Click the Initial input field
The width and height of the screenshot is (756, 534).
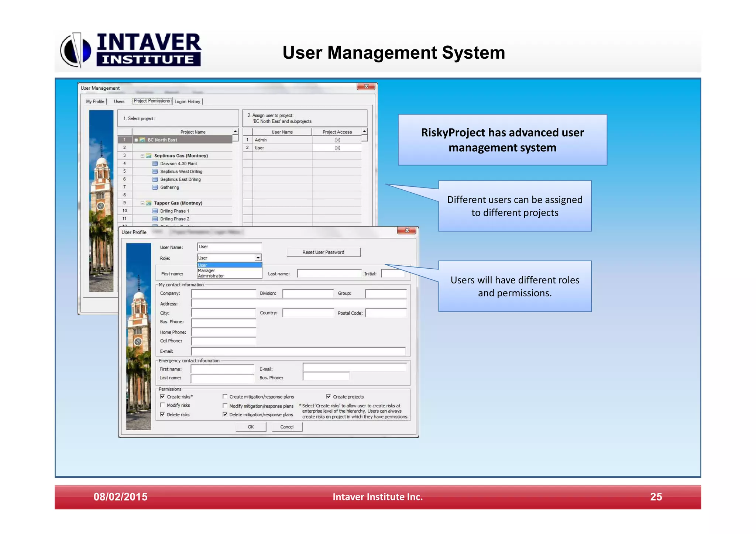pos(393,273)
